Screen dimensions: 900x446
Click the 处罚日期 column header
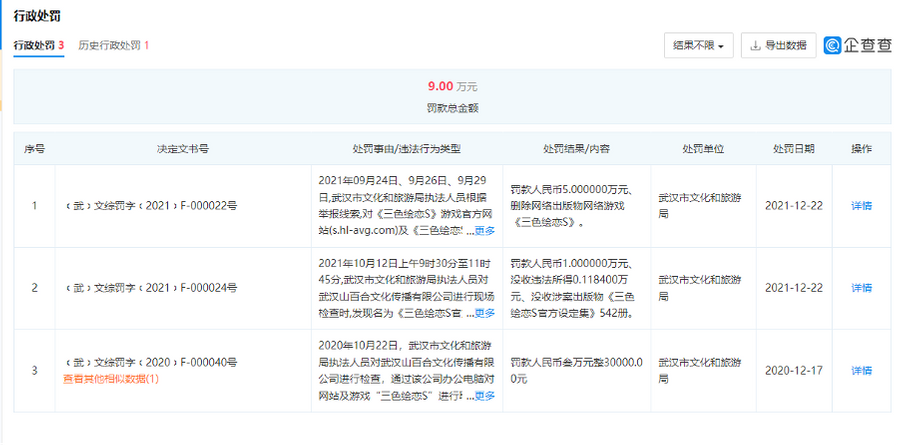tap(796, 149)
